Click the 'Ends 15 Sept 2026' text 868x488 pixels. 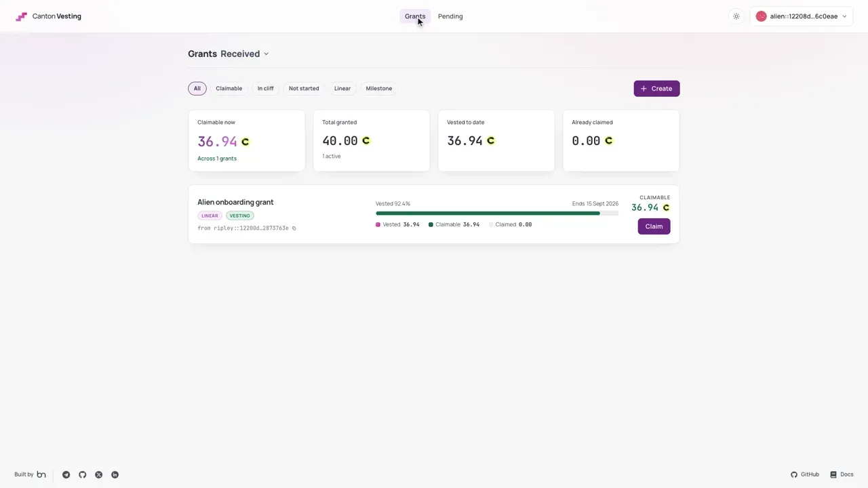coord(595,203)
